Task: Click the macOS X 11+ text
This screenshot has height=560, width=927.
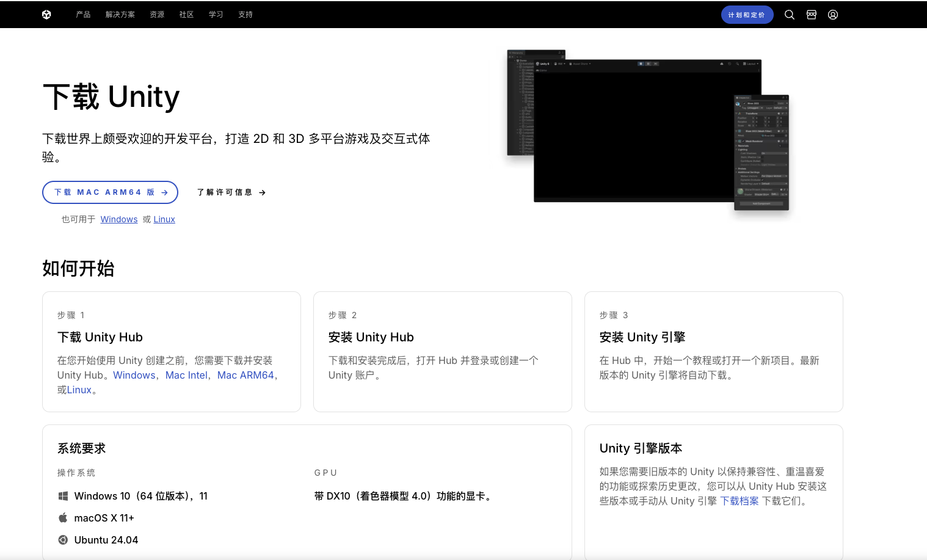Action: pos(104,518)
